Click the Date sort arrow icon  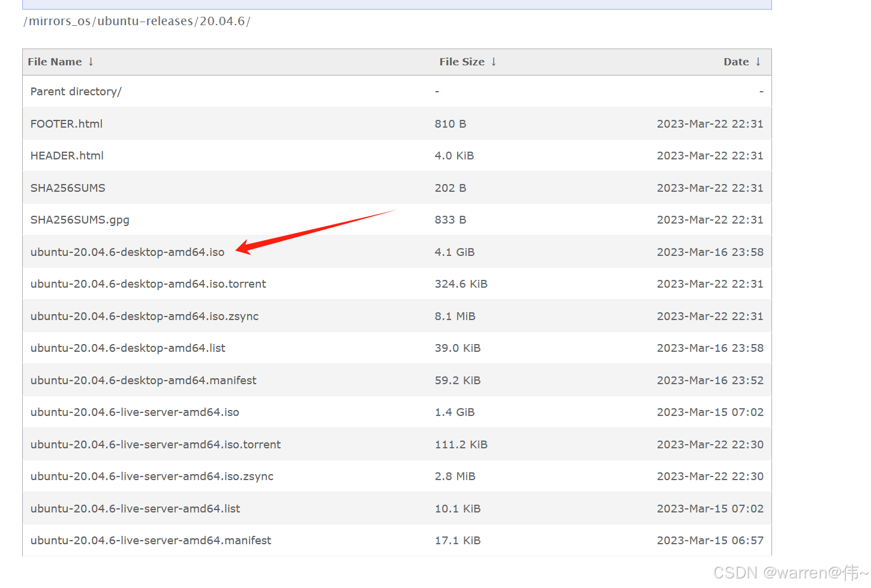pyautogui.click(x=758, y=62)
